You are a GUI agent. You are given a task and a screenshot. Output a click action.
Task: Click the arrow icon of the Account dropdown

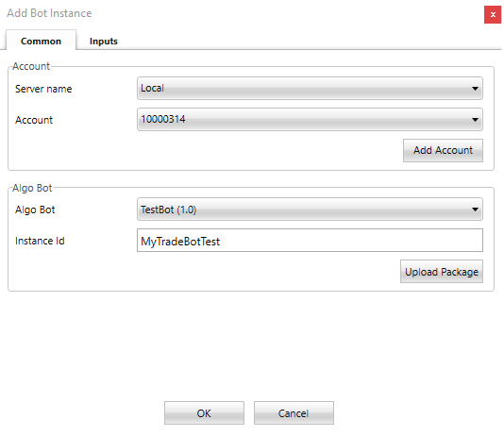click(475, 120)
